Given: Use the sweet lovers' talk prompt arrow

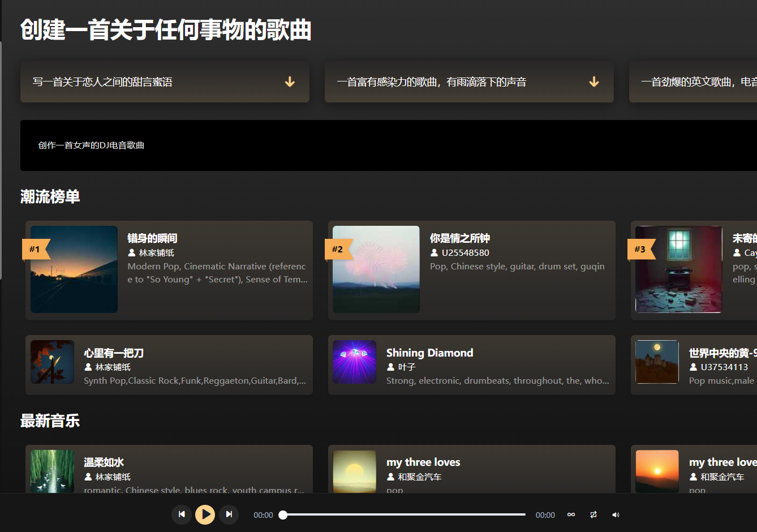Looking at the screenshot, I should [290, 82].
